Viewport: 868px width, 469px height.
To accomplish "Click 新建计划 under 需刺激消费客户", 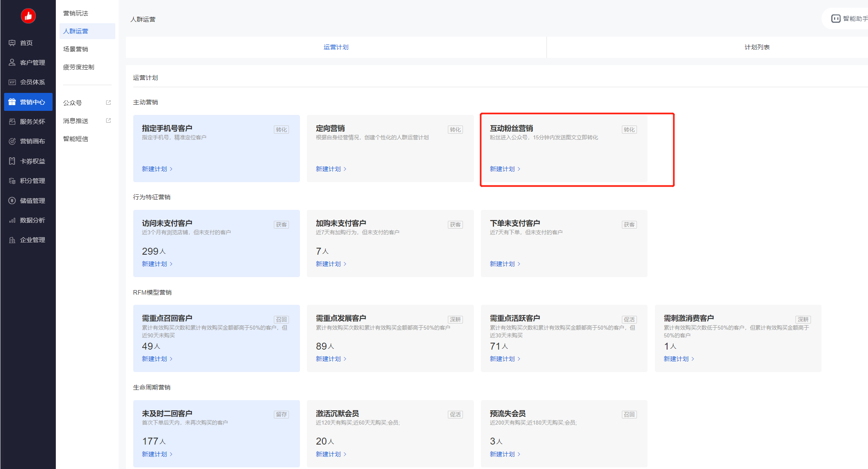I will (679, 359).
